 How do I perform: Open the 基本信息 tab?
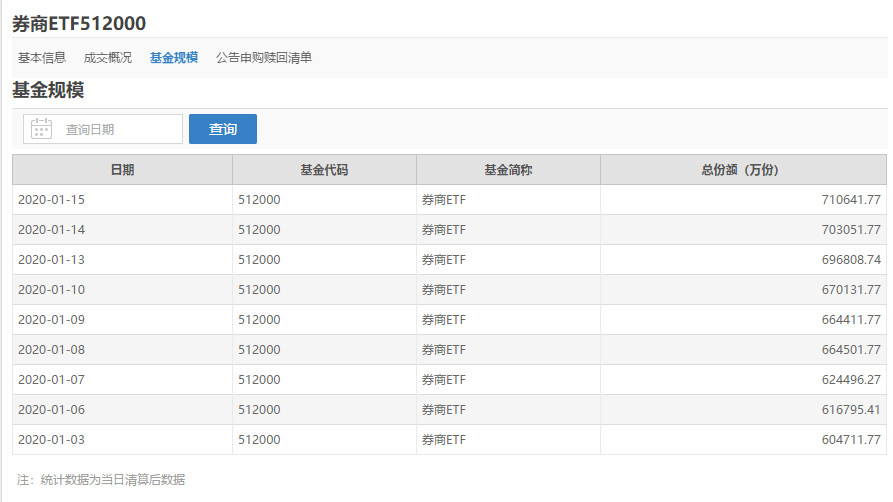pos(42,58)
